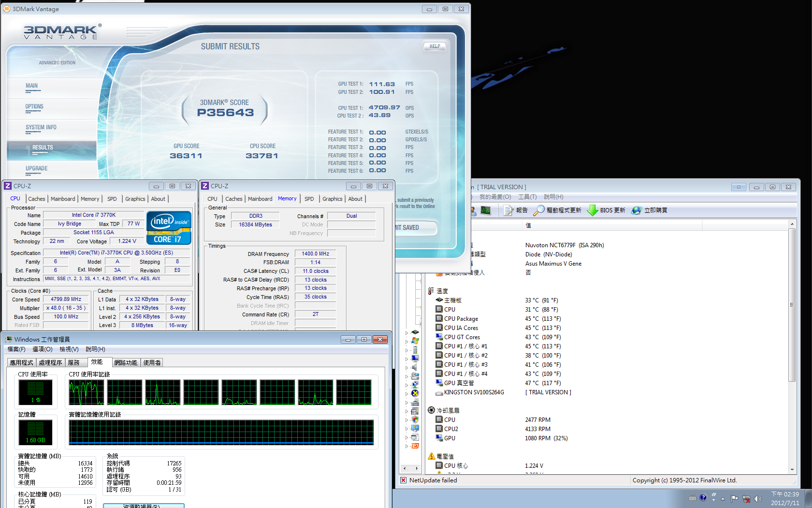The image size is (812, 508).
Task: Click the green monitor diagnostics toolbar icon
Action: (x=486, y=210)
